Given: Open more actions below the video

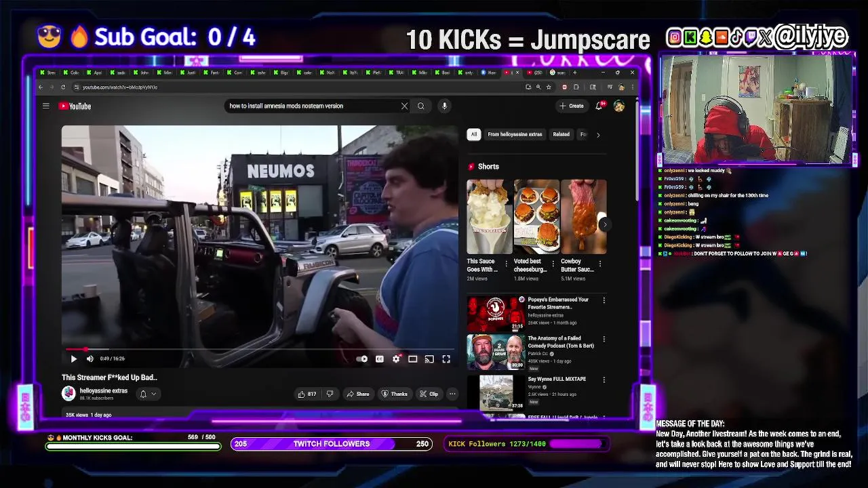Looking at the screenshot, I should pyautogui.click(x=452, y=394).
